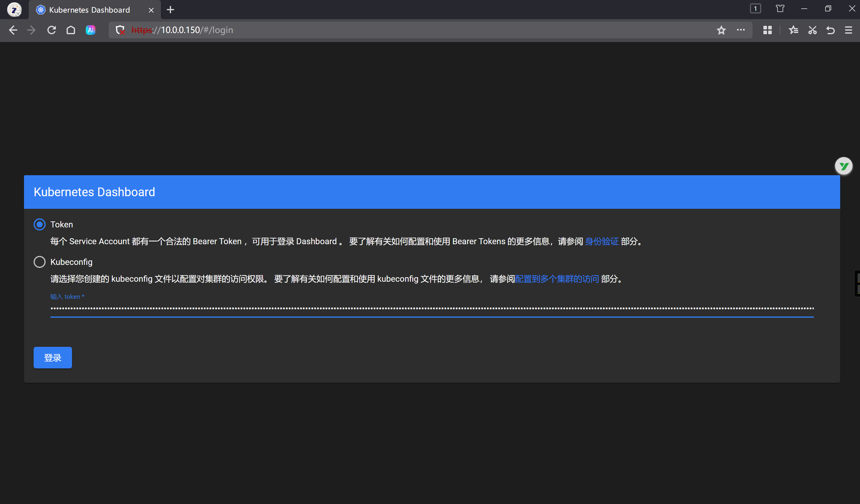Open the favorites list icon

tap(793, 30)
